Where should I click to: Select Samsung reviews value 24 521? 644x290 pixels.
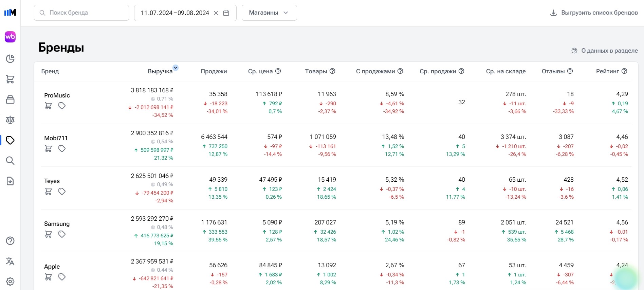click(565, 222)
